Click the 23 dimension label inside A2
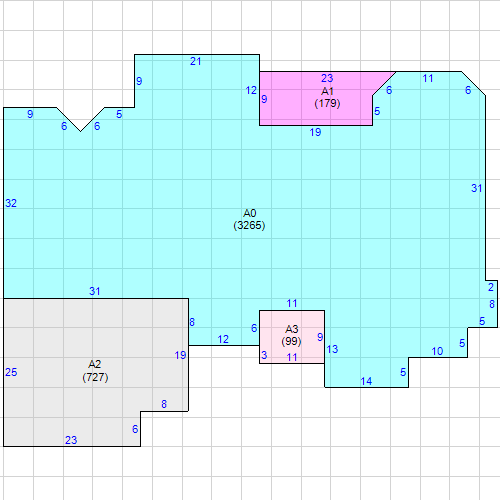Viewport: 500px width, 500px height. (x=71, y=440)
